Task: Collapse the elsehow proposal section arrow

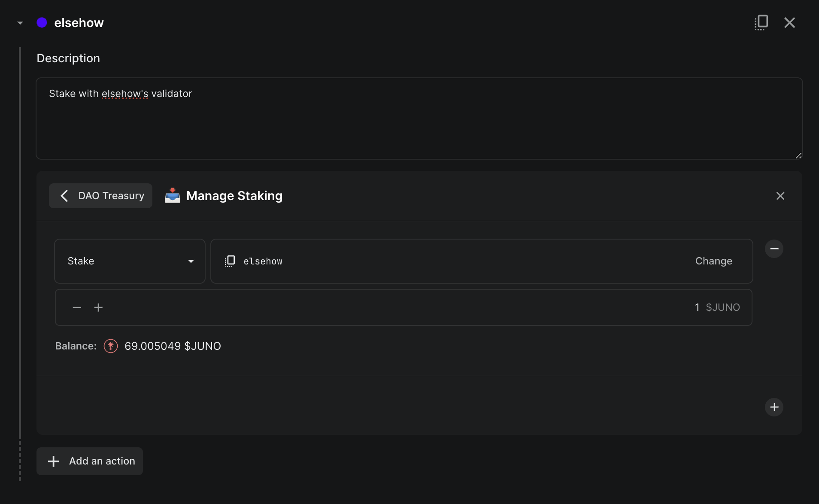Action: point(20,23)
